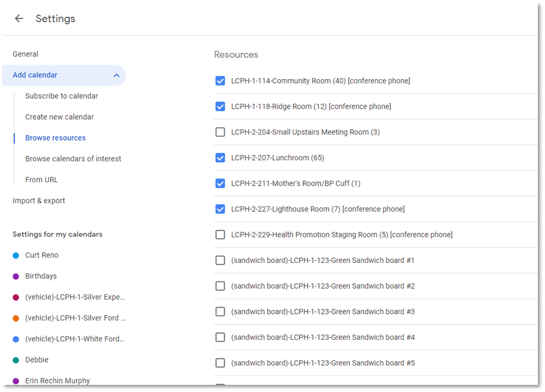
Task: Enable Health Promotion Staging Room resource
Action: tap(220, 235)
